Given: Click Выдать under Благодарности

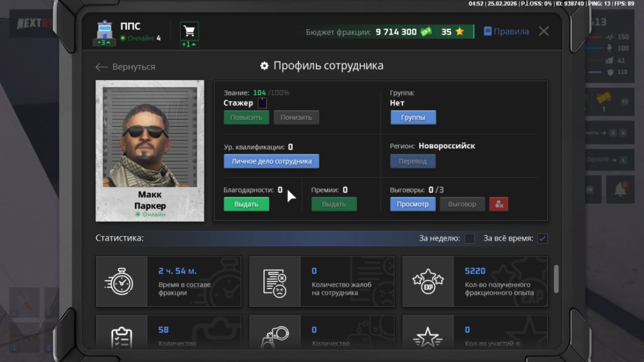Looking at the screenshot, I should (246, 204).
